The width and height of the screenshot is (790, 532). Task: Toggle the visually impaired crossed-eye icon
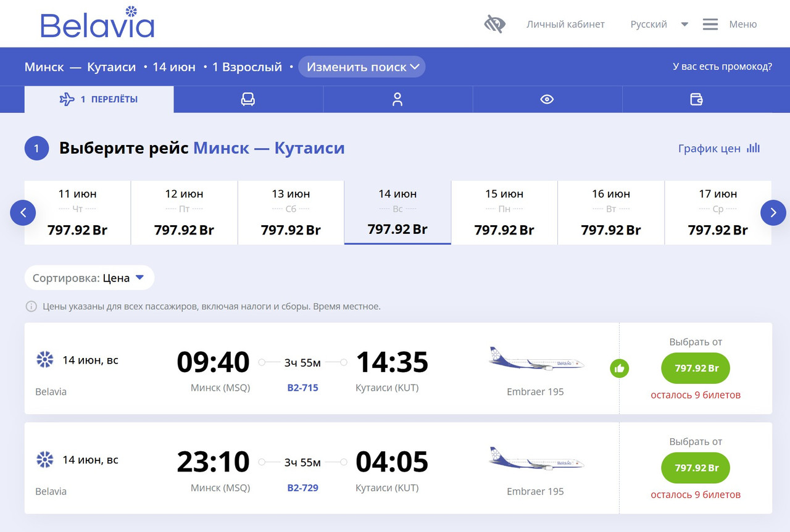click(494, 24)
